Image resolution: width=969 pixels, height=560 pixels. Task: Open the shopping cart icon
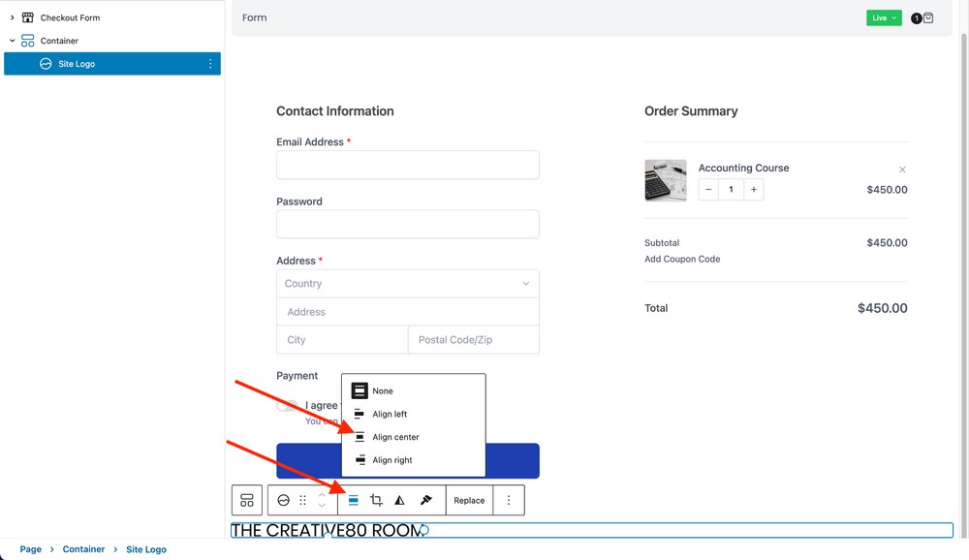click(927, 18)
